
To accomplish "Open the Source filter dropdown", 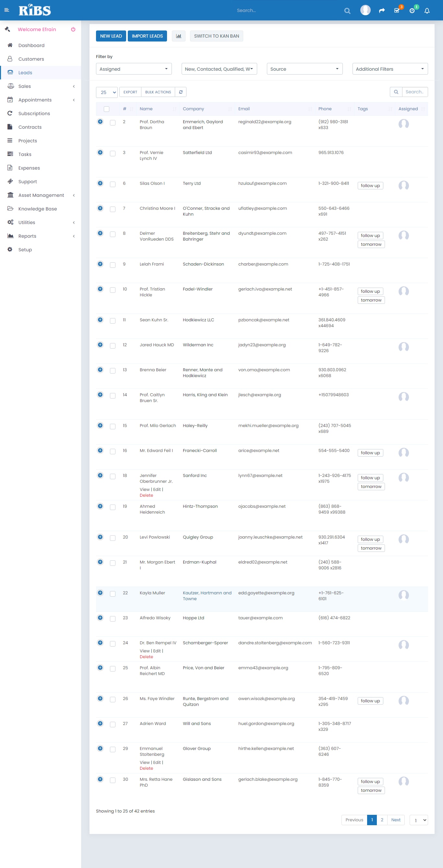I will pos(304,69).
